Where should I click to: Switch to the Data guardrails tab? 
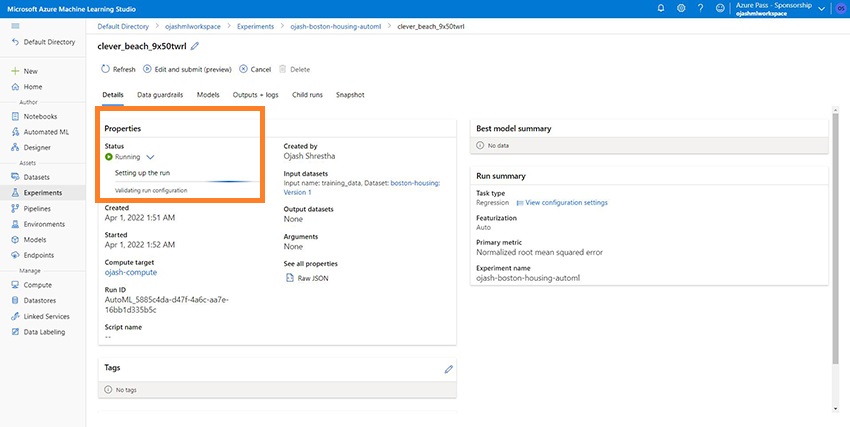(161, 95)
